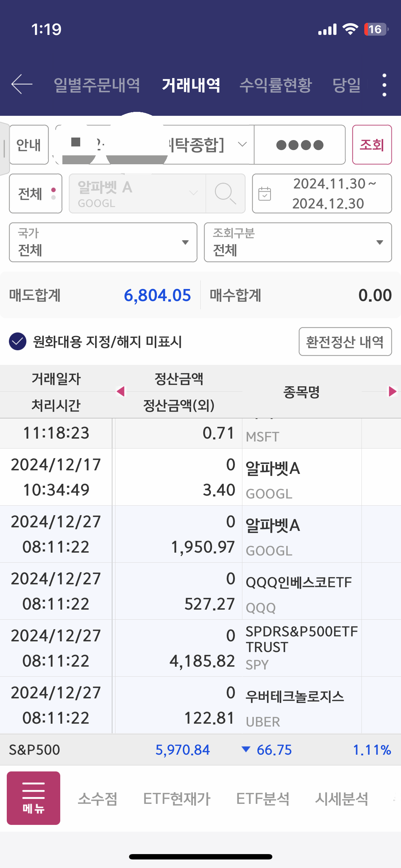The height and width of the screenshot is (868, 401).
Task: Tap the 3.40 settlement amount
Action: 219,490
